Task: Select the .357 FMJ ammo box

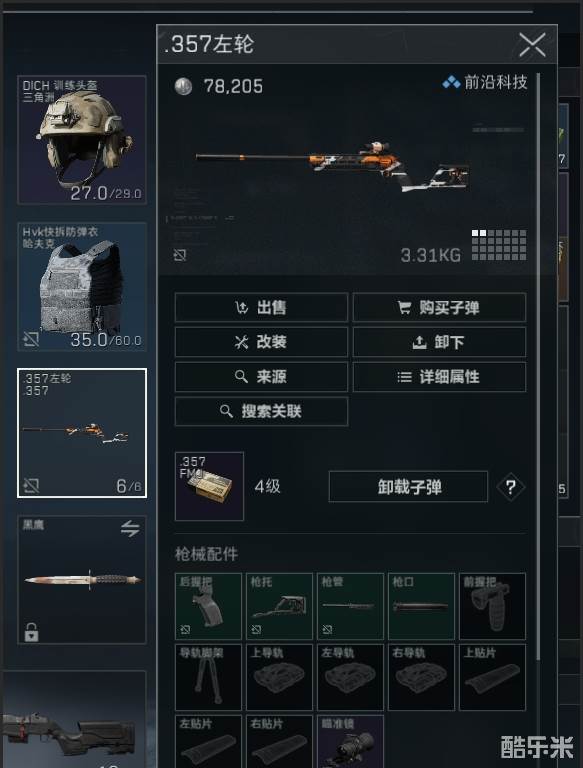Action: 209,486
